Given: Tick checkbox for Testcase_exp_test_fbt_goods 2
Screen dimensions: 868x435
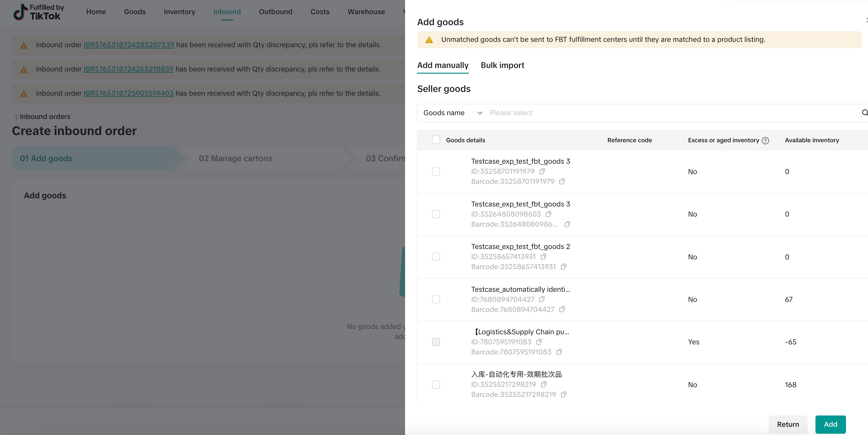Looking at the screenshot, I should click(x=436, y=257).
